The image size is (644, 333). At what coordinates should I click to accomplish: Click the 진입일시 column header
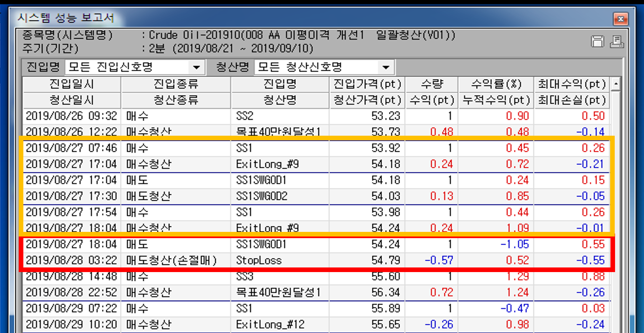coord(72,84)
